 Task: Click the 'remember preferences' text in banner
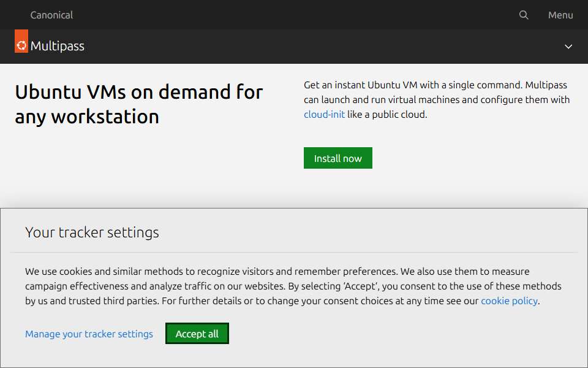345,271
